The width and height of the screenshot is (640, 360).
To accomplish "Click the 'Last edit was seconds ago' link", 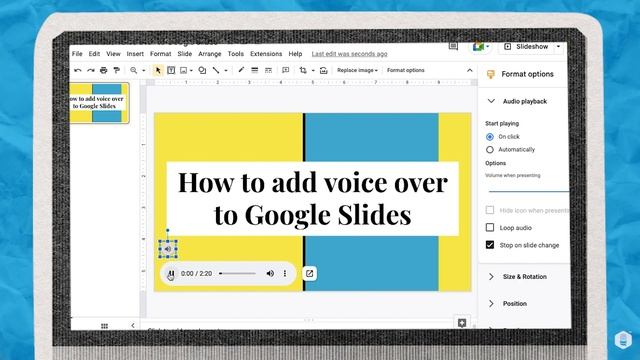I will click(349, 54).
